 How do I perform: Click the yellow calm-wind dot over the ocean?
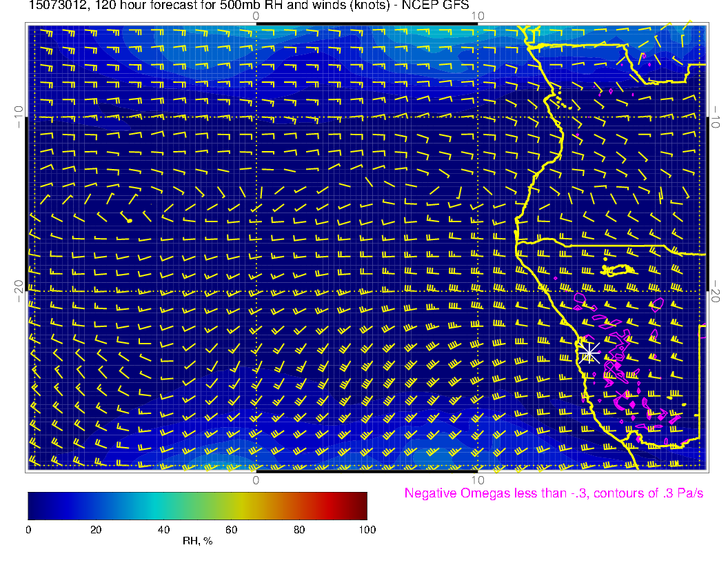130,221
